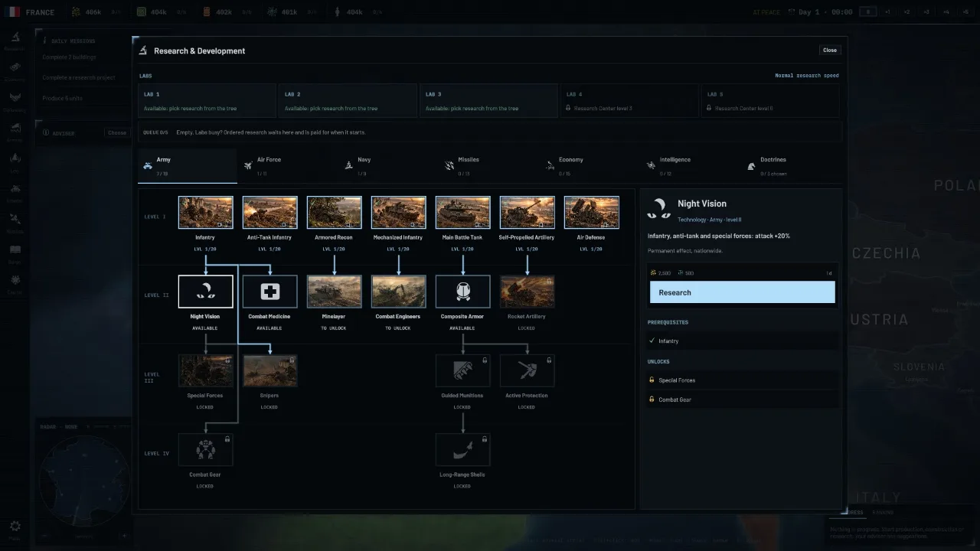Select the Infantry unit thumbnail

pos(205,213)
